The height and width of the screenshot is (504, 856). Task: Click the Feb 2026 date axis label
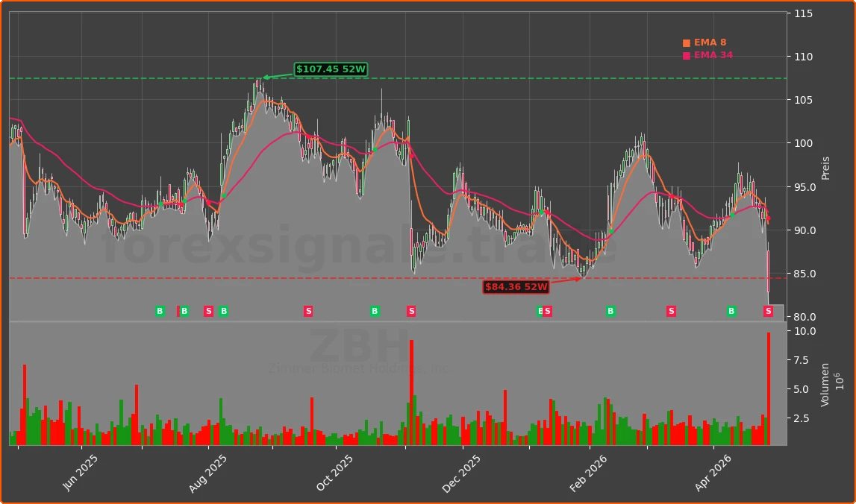tap(589, 473)
